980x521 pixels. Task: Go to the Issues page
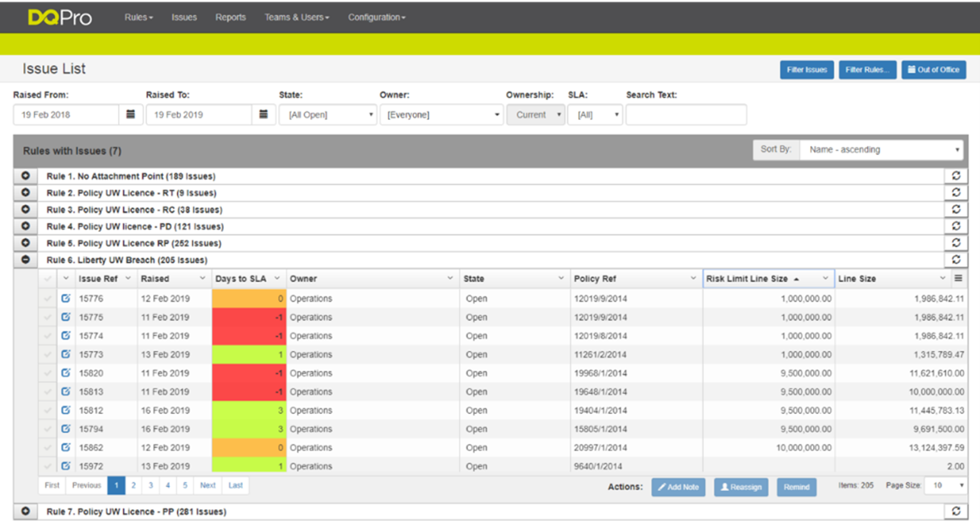(x=184, y=18)
